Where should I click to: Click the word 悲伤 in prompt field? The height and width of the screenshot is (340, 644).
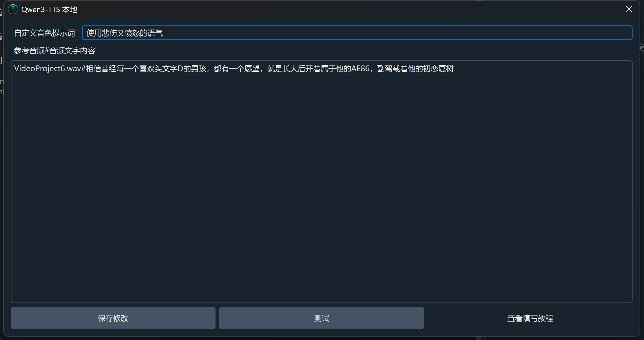point(109,33)
